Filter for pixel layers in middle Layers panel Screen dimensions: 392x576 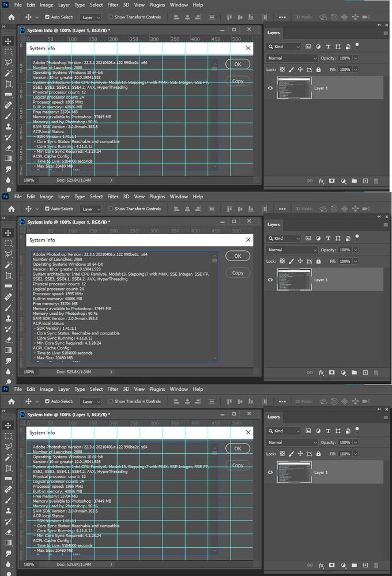tap(308, 238)
